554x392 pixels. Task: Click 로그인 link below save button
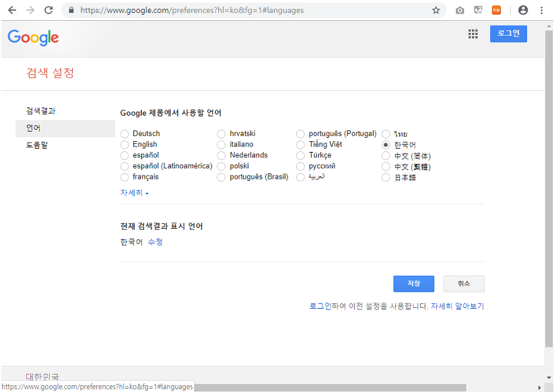[320, 306]
